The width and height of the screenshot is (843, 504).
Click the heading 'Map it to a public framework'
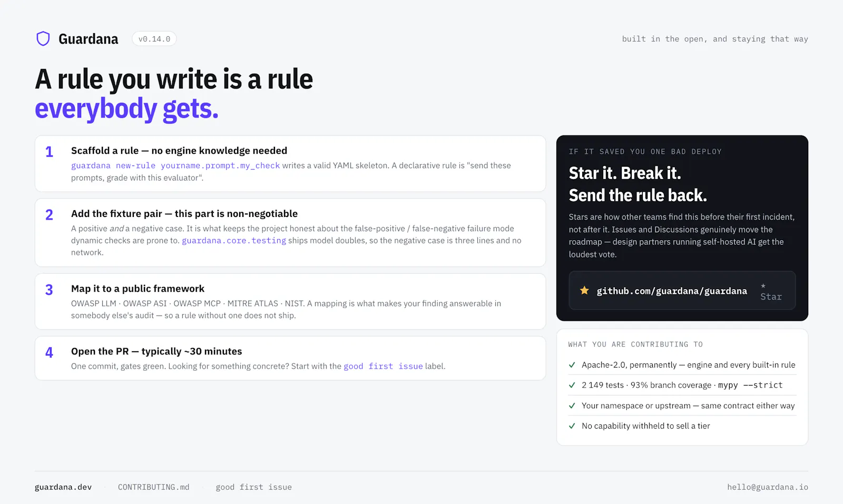click(x=138, y=289)
